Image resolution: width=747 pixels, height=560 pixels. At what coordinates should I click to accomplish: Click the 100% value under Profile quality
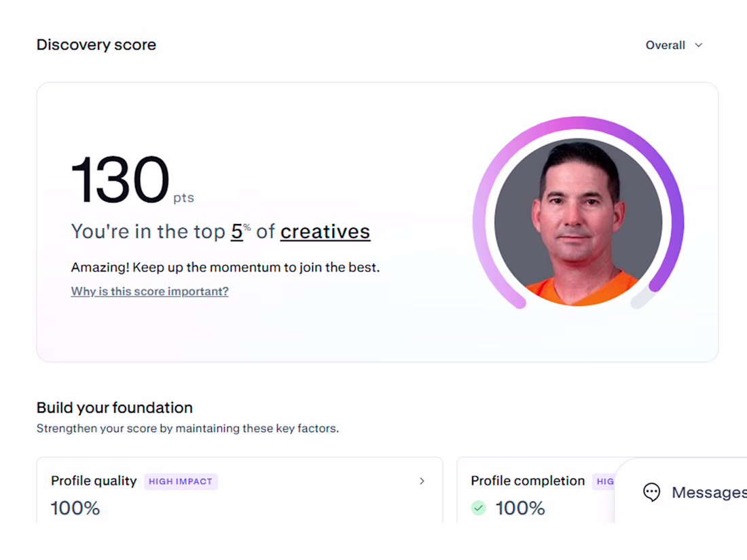[x=75, y=508]
